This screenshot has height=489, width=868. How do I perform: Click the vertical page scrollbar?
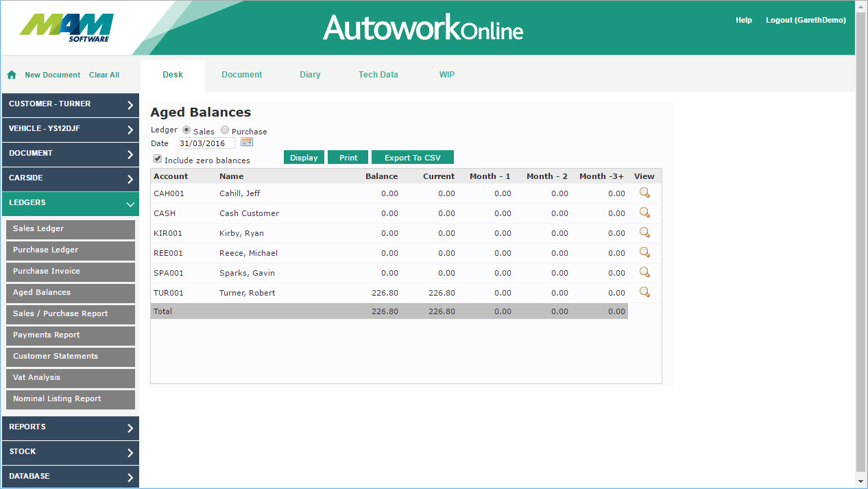point(861,240)
